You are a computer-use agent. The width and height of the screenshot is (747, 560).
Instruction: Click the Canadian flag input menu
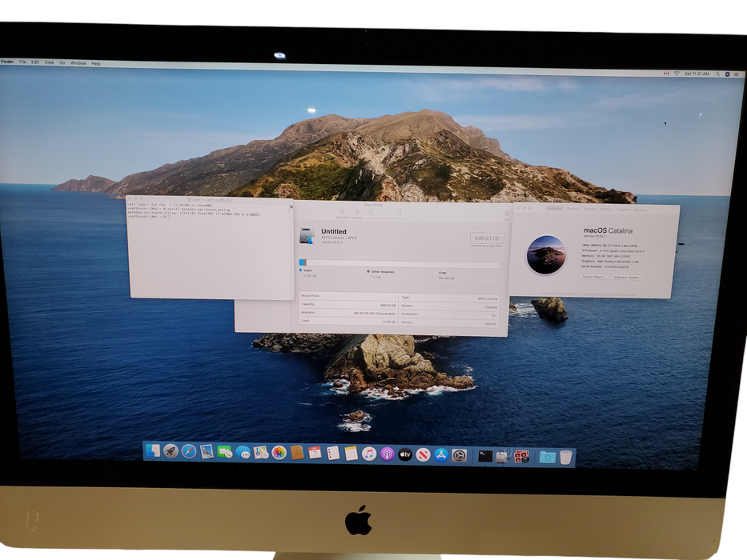click(x=666, y=74)
